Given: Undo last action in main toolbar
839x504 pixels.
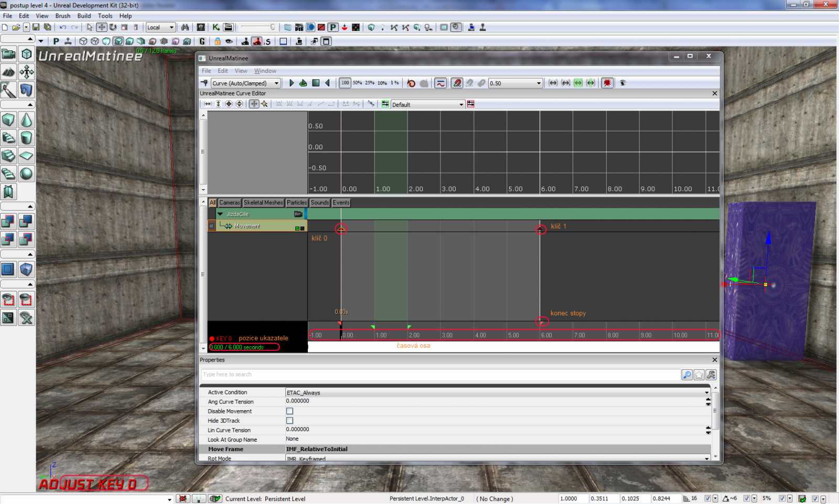Looking at the screenshot, I should click(63, 27).
